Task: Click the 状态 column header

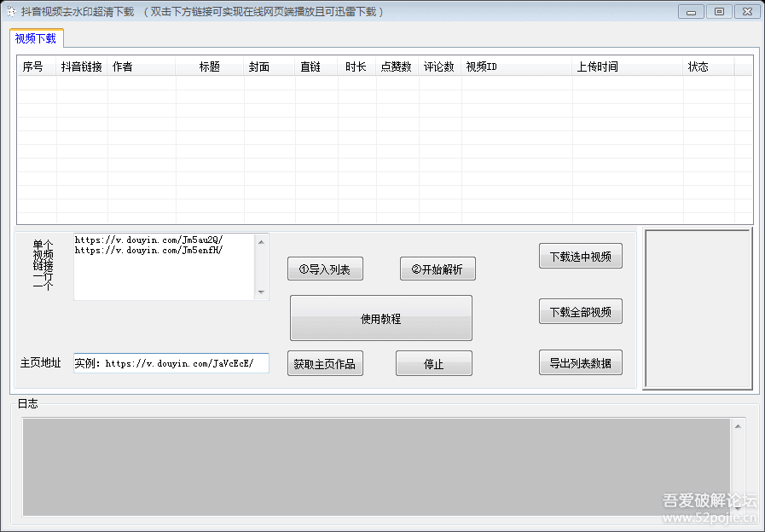Action: click(x=709, y=66)
